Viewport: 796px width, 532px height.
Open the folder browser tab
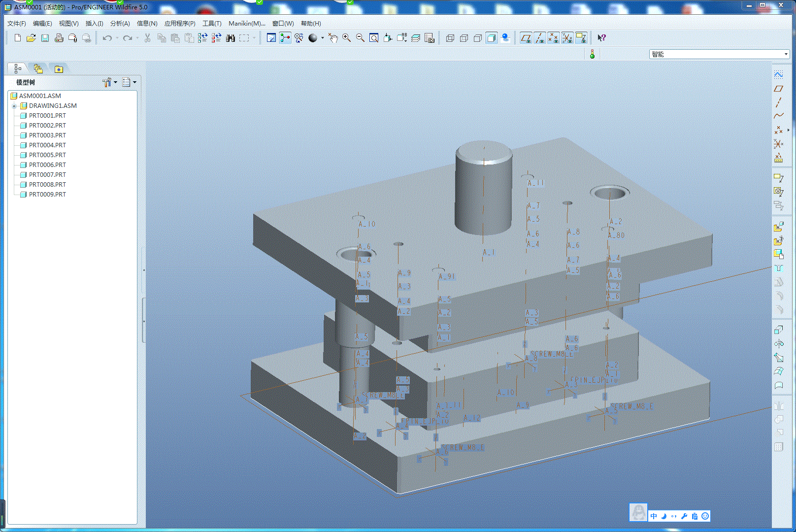pos(38,69)
